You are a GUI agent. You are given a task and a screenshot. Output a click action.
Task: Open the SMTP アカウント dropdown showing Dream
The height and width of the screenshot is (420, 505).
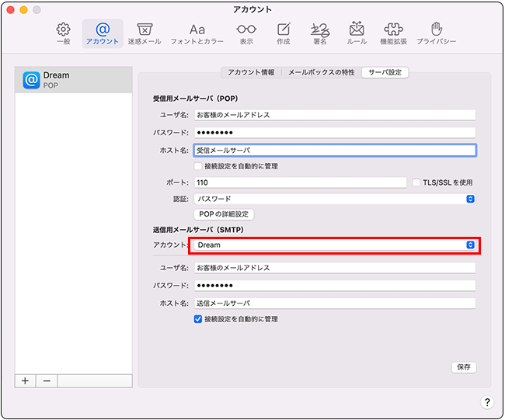tap(334, 245)
